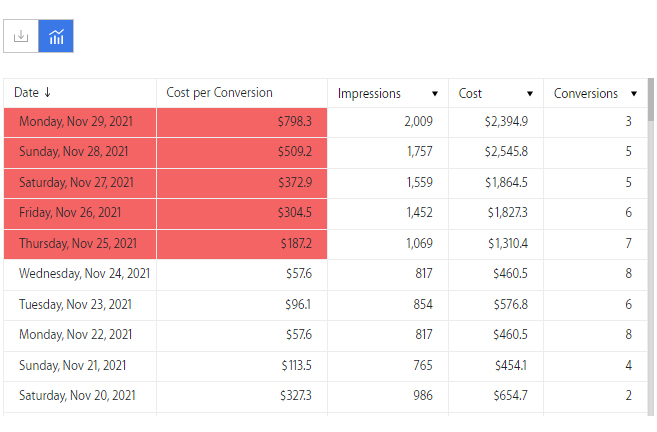657x432 pixels.
Task: Select the Saturday, Nov 27, 2021 date cell
Action: 80,183
